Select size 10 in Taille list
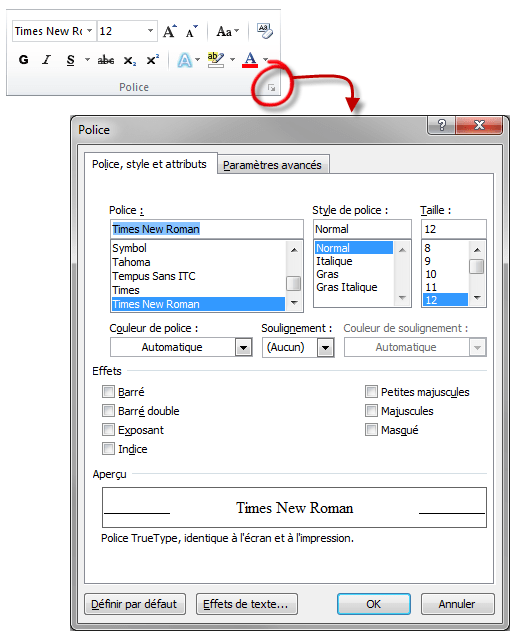 click(445, 274)
